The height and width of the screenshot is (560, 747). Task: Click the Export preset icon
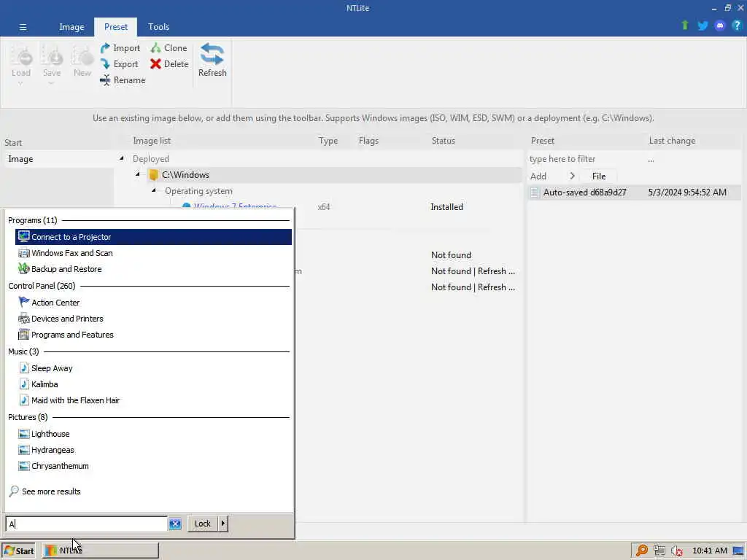[x=105, y=64]
